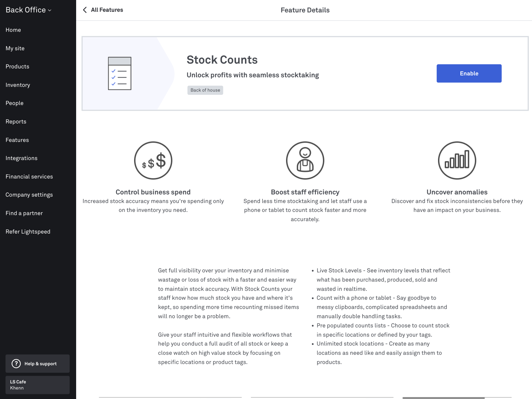Viewport: 532px width, 399px height.
Task: Click the Back of house tag
Action: coord(205,90)
